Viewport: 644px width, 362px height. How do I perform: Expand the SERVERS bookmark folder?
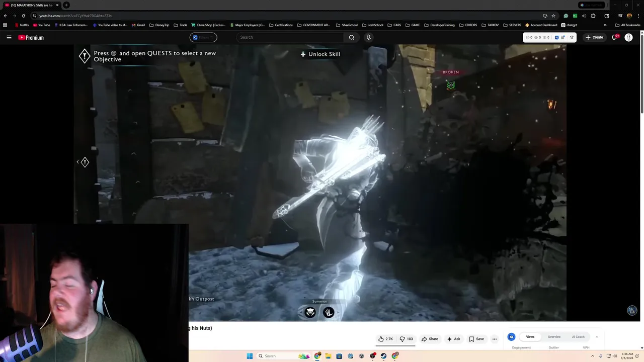[x=512, y=25]
